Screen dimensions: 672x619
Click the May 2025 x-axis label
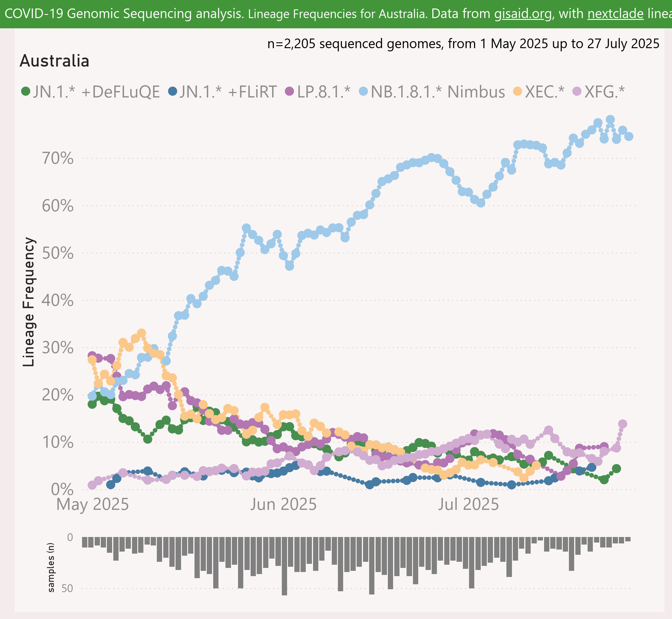click(93, 504)
